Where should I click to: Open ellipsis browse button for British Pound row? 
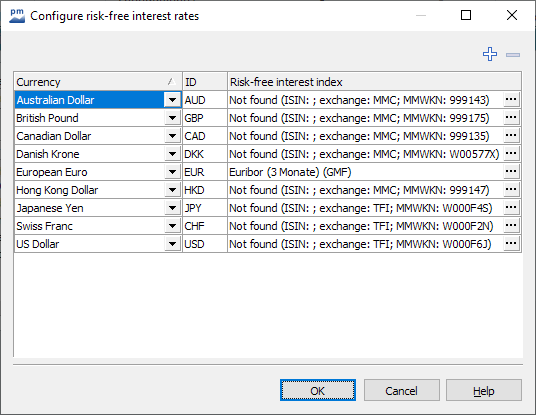[511, 118]
